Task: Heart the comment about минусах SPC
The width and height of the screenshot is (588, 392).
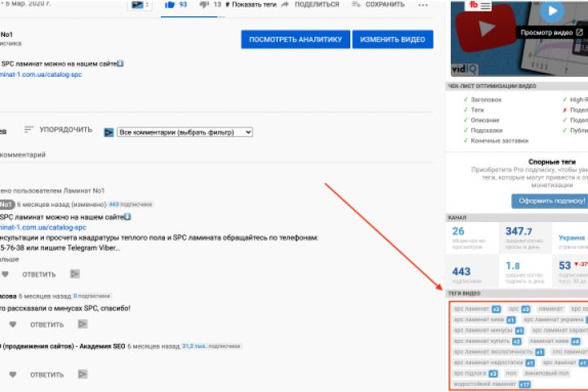Action: click(x=13, y=324)
